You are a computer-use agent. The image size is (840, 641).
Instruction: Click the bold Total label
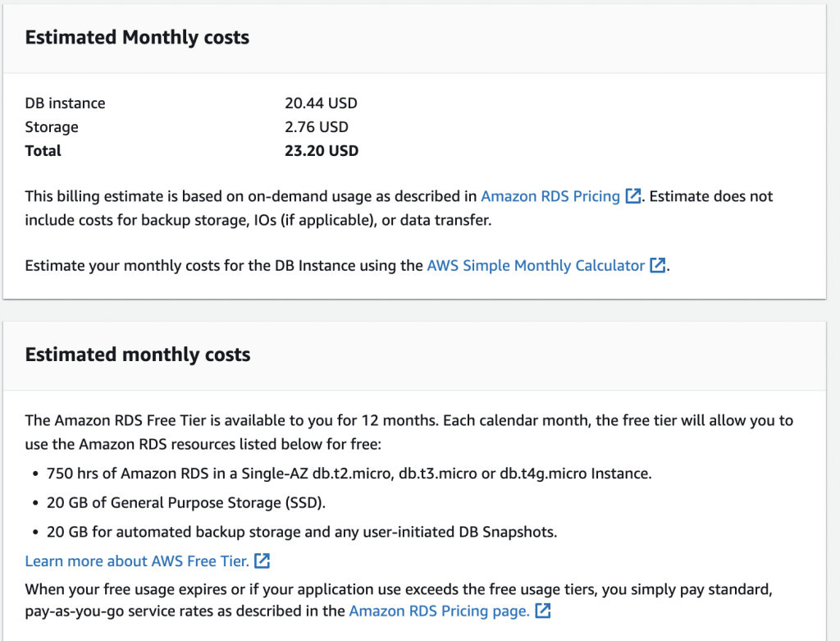tap(43, 151)
